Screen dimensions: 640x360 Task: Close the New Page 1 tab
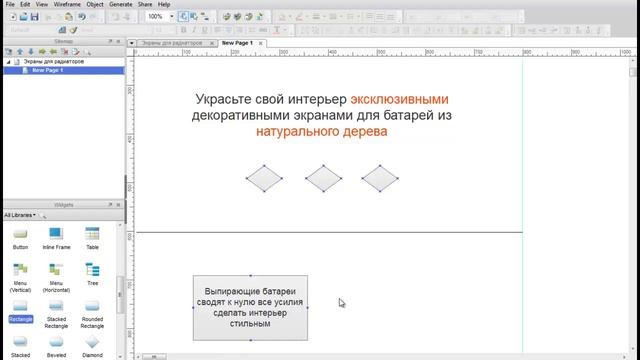[x=260, y=43]
